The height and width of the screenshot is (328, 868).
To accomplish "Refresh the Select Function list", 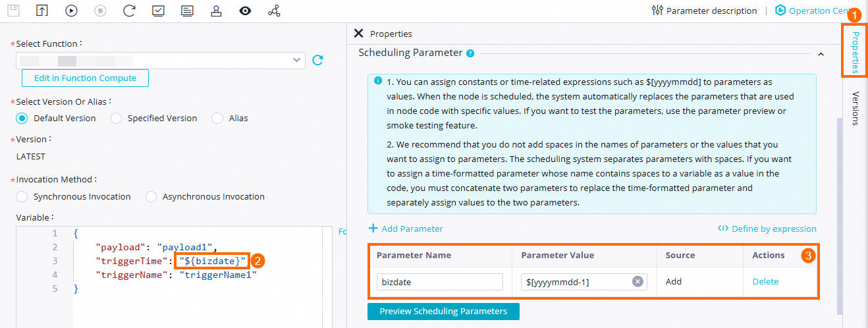I will click(317, 61).
